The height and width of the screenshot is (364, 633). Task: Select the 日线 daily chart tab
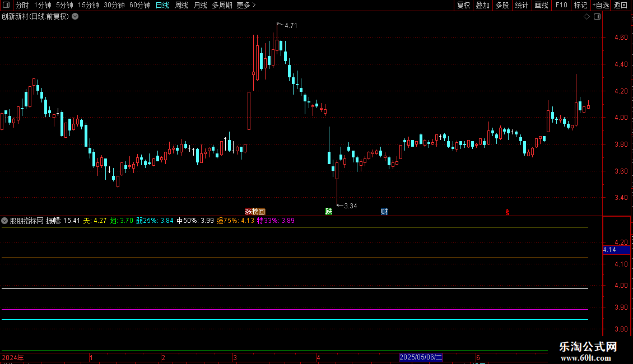162,5
